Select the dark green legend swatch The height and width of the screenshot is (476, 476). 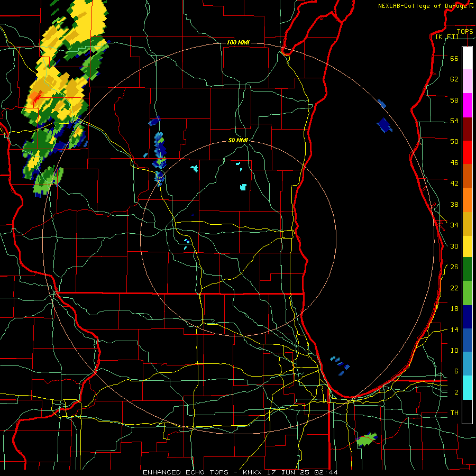467,269
